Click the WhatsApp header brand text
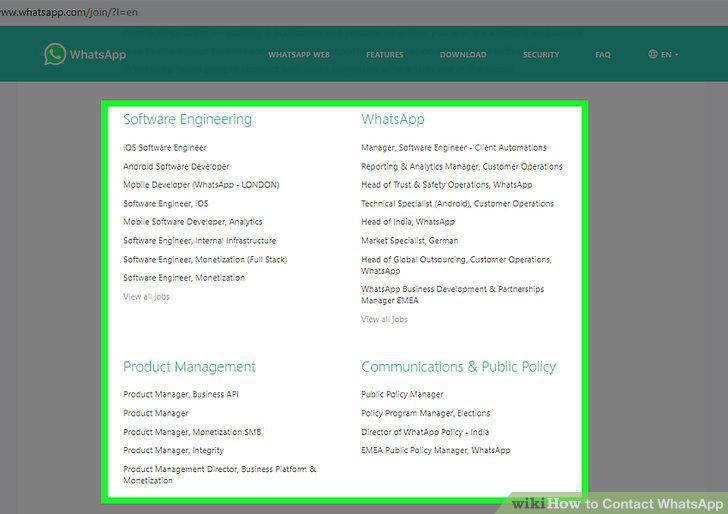 pos(98,54)
